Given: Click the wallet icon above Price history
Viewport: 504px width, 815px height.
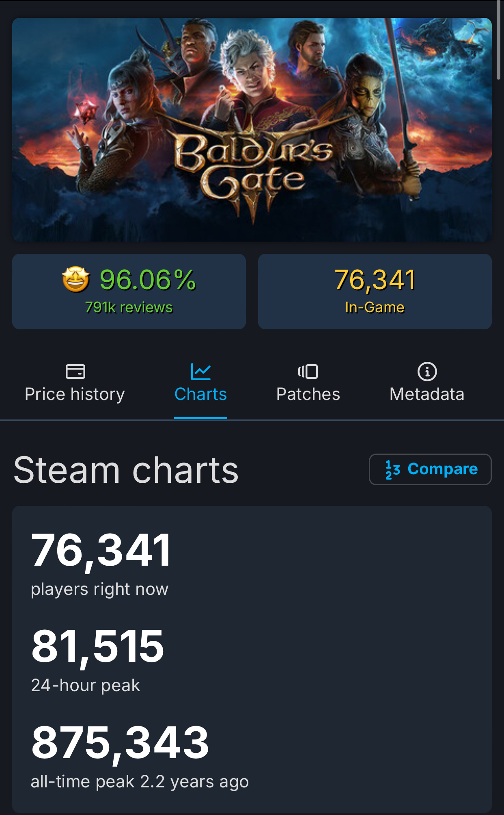Looking at the screenshot, I should coord(75,371).
